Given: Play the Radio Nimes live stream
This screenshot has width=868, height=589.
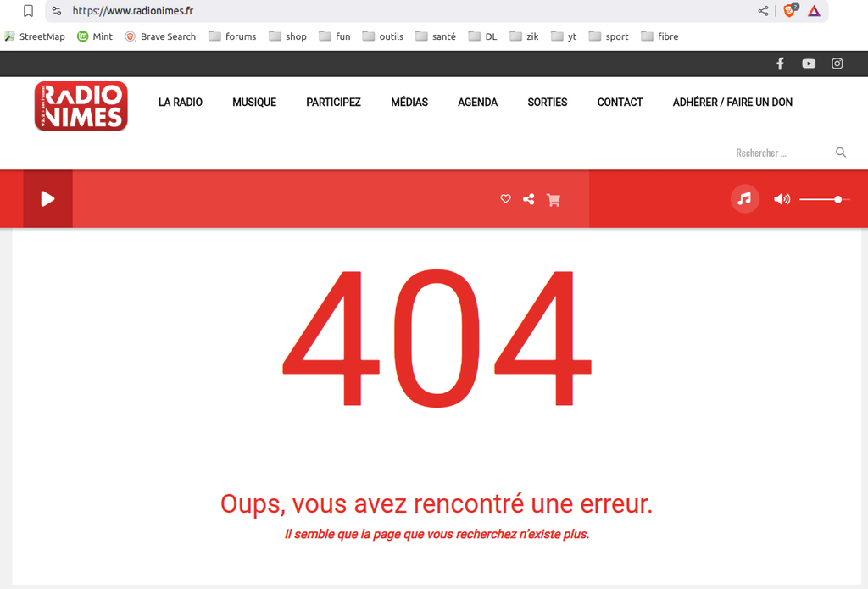Looking at the screenshot, I should [47, 199].
